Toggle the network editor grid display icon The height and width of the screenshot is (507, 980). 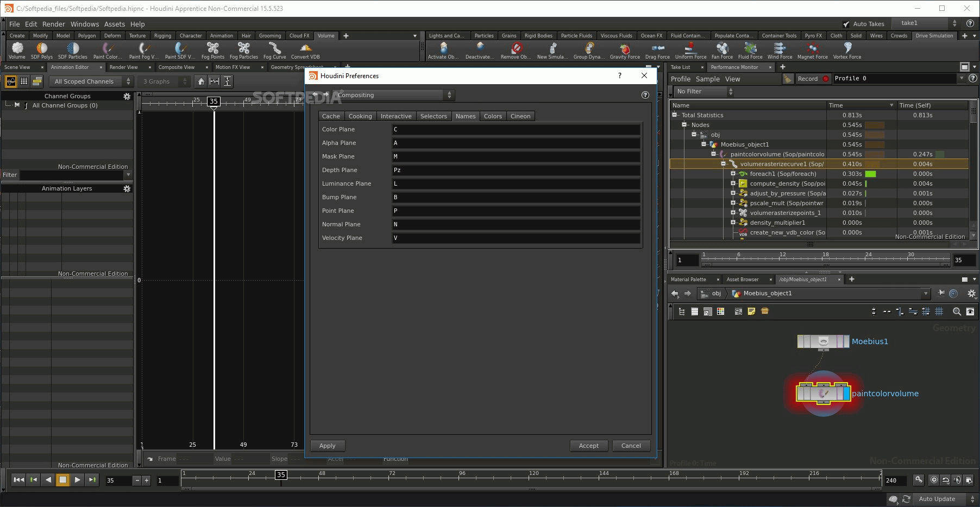pyautogui.click(x=939, y=312)
